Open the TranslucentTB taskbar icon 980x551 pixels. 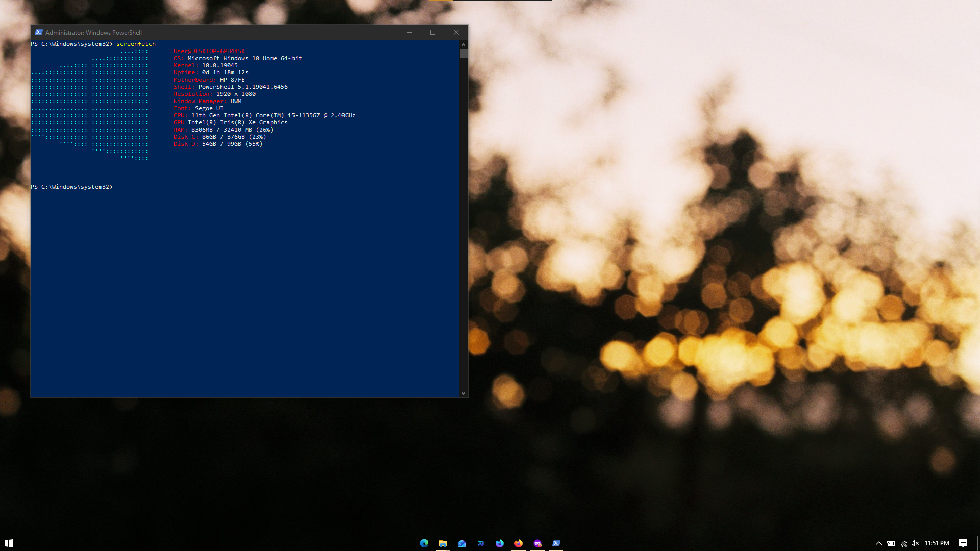pyautogui.click(x=481, y=543)
